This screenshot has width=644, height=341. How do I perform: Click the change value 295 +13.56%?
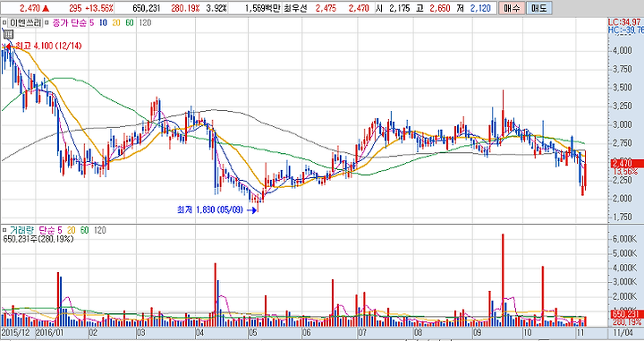coord(90,8)
